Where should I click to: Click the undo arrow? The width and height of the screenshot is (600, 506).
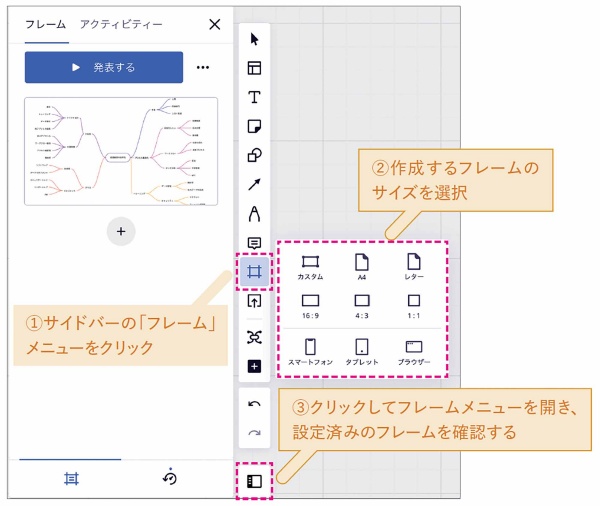254,404
